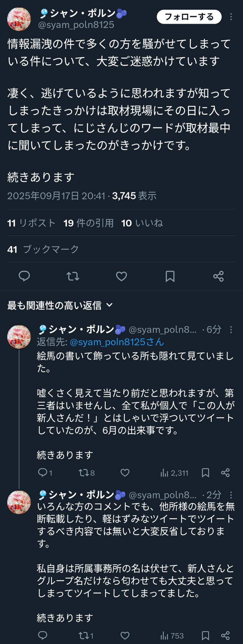Like the main post
Screen dimensions: 243x644
122,276
